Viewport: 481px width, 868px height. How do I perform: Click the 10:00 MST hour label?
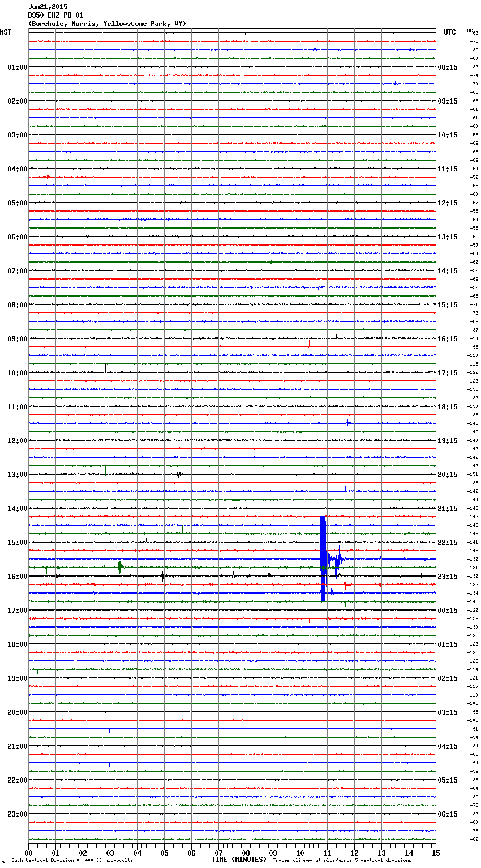(x=18, y=373)
